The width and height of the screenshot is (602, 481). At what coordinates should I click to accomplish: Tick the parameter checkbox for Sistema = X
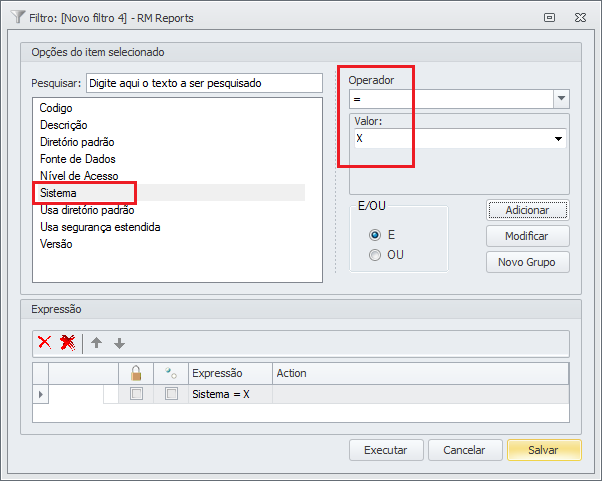tap(171, 394)
